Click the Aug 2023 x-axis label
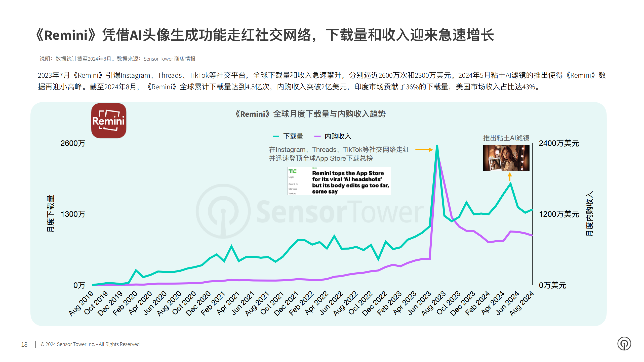 (x=433, y=303)
